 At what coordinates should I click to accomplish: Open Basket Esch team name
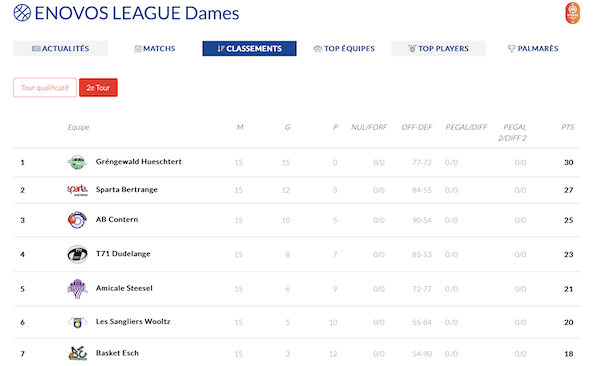point(117,353)
